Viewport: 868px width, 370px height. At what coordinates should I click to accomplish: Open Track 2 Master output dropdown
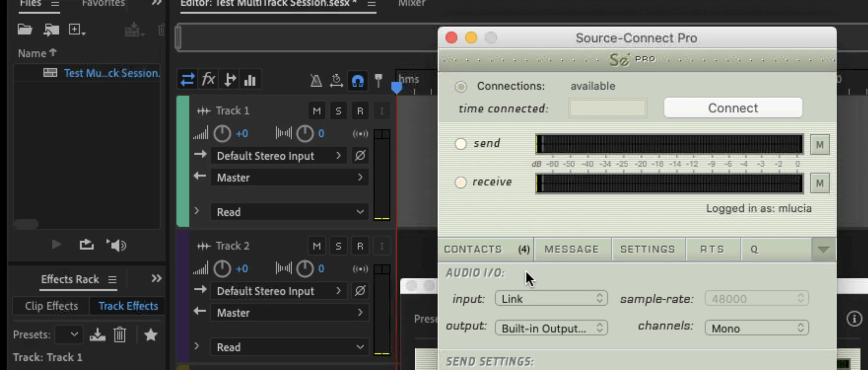[289, 313]
